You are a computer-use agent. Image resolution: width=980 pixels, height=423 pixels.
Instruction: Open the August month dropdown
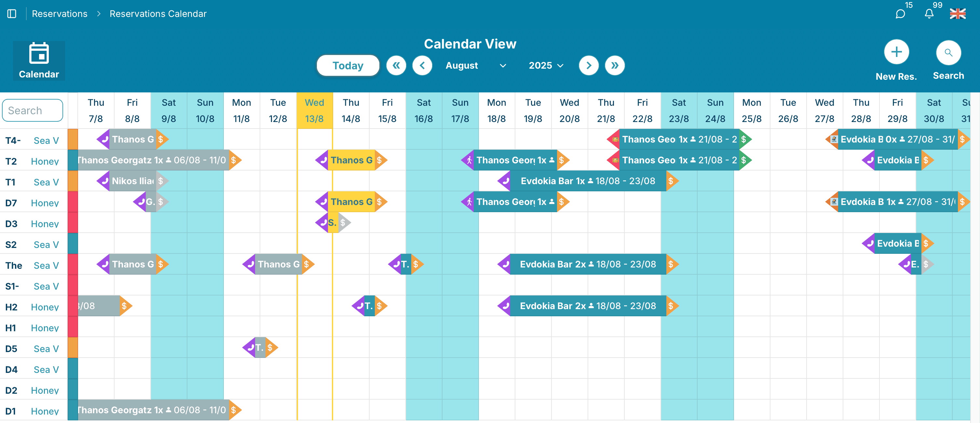[476, 65]
